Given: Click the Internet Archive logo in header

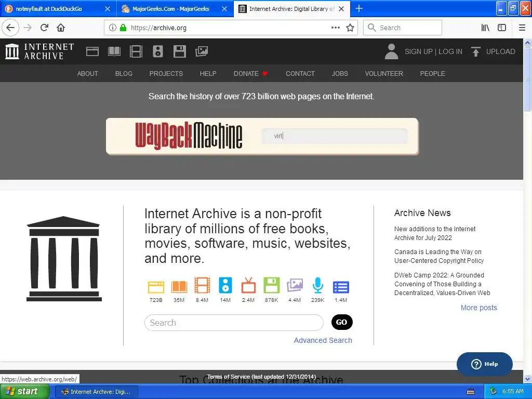Looking at the screenshot, I should [39, 51].
